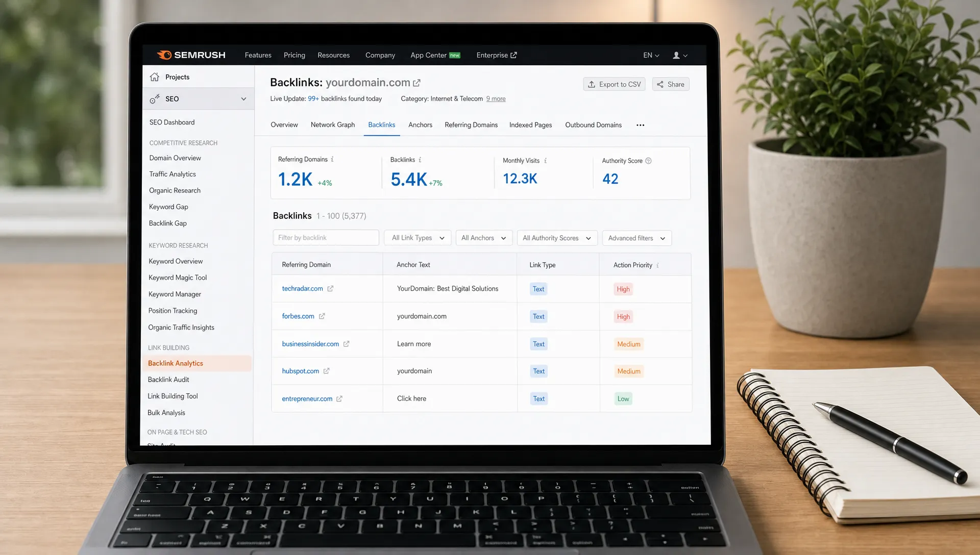980x555 pixels.
Task: Open All Anchors dropdown
Action: tap(483, 238)
